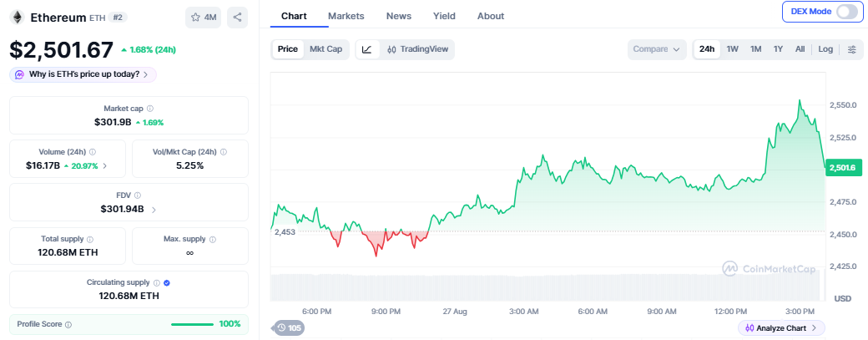Add Ethereum to watchlist star button
This screenshot has height=340, width=868.
(203, 18)
